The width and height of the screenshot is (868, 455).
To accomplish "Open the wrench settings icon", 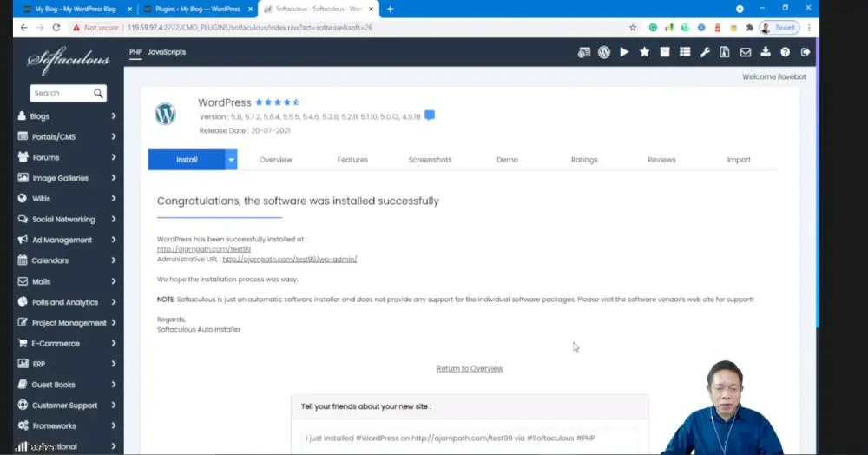I will (705, 52).
